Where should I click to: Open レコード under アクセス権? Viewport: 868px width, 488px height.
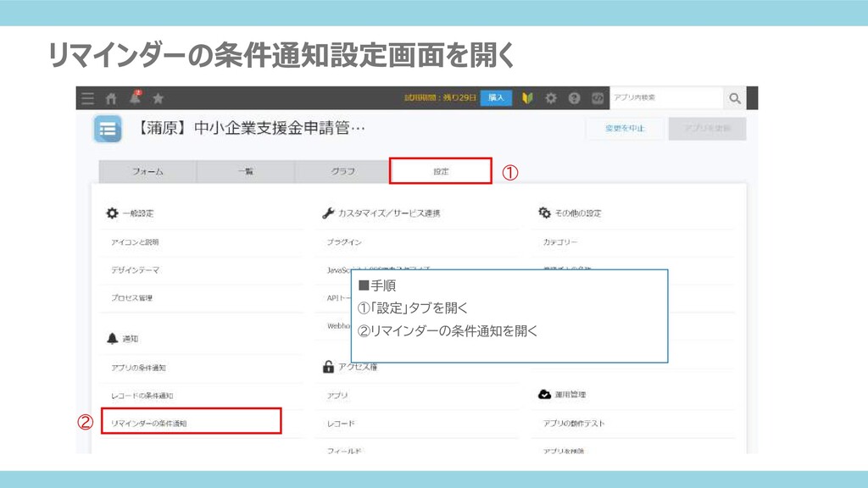pos(341,424)
